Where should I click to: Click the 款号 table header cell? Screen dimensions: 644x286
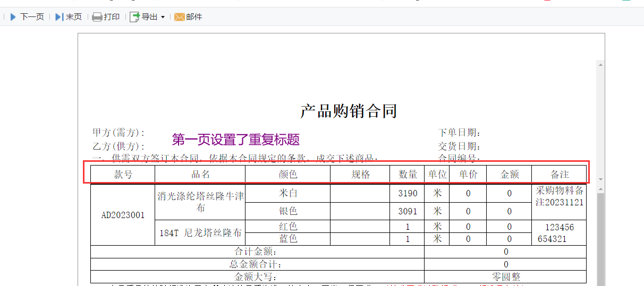[x=123, y=175]
